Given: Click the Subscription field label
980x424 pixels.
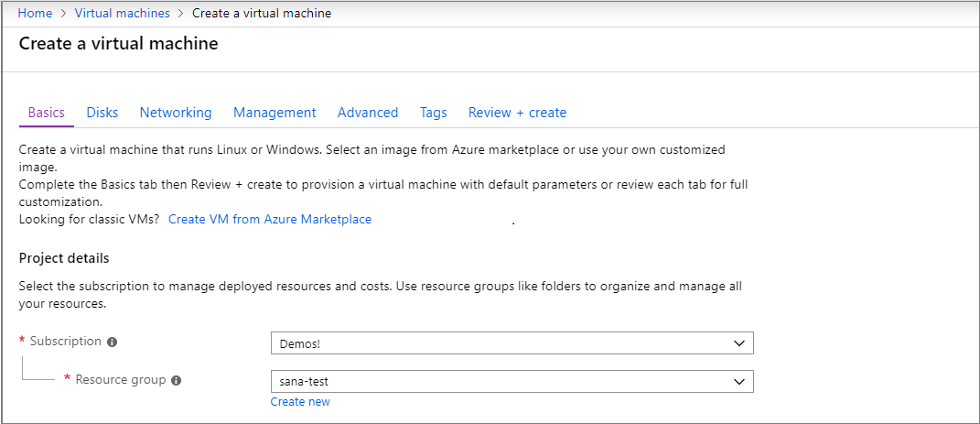Looking at the screenshot, I should [x=65, y=342].
